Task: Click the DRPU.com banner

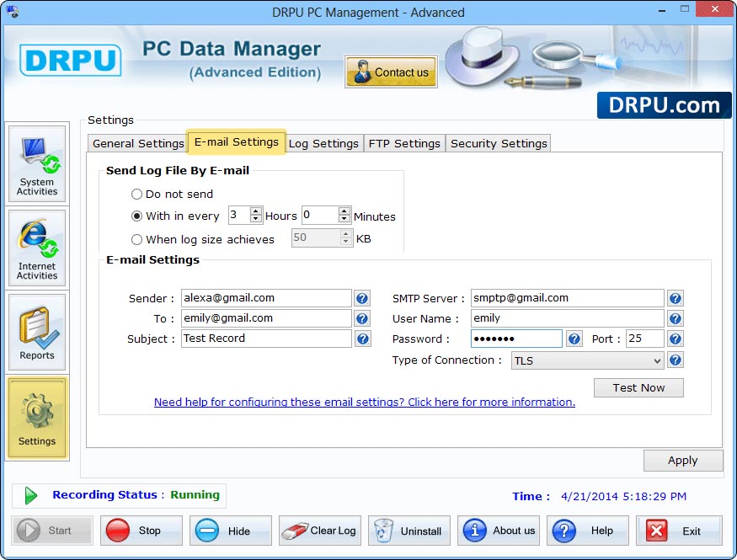Action: [x=665, y=105]
